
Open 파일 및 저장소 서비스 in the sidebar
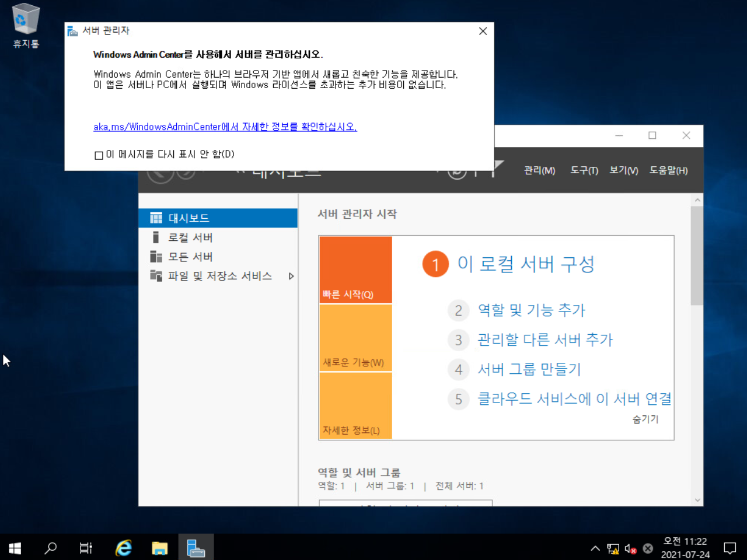218,276
